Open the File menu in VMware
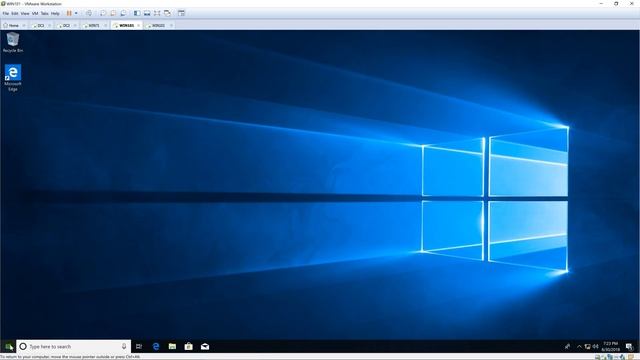Image resolution: width=640 pixels, height=360 pixels. click(x=6, y=13)
